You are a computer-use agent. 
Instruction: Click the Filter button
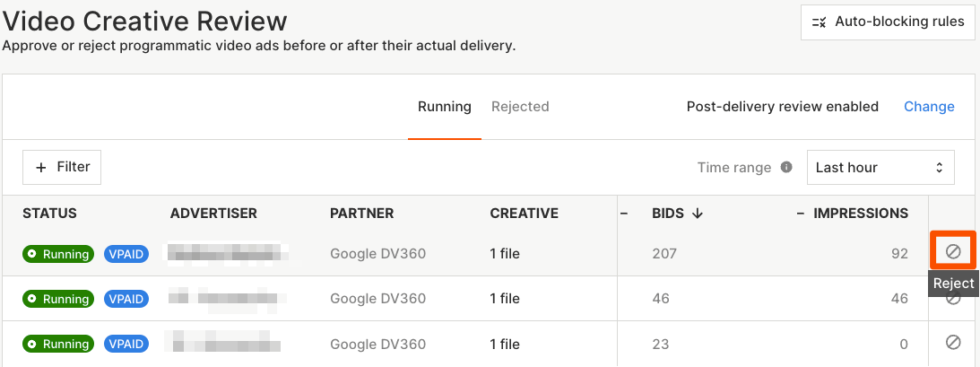62,167
